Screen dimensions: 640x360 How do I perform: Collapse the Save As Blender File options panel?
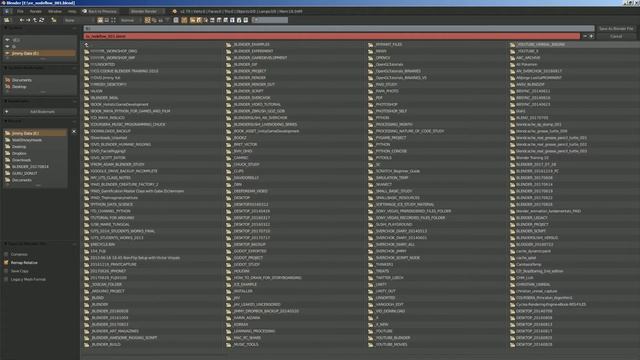[6, 244]
